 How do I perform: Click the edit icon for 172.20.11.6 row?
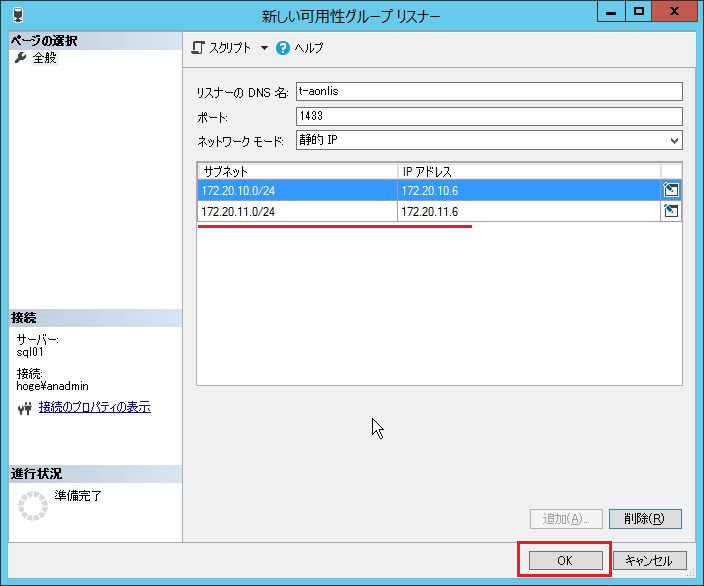[671, 211]
